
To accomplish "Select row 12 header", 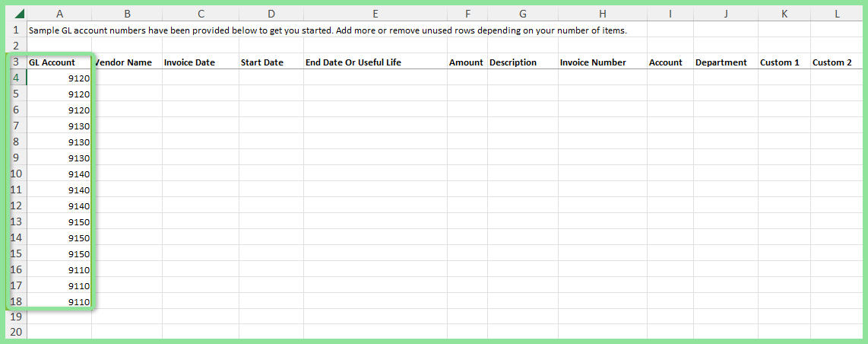I will [16, 205].
